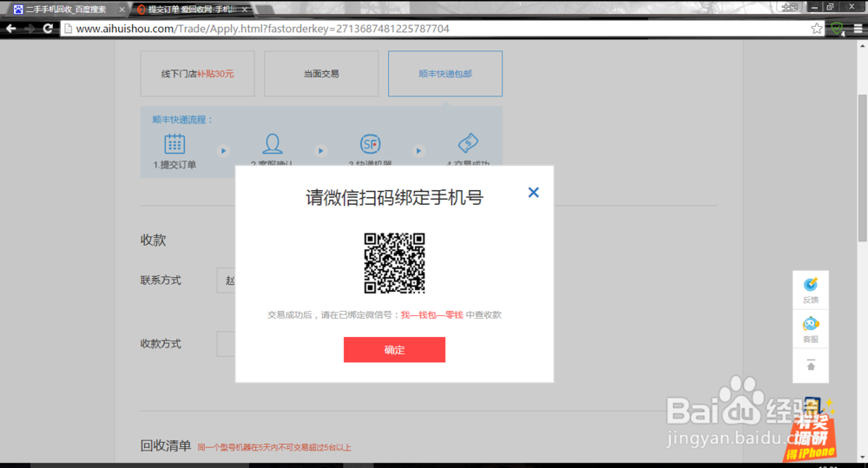This screenshot has height=468, width=868.
Task: Click the back-to-top arrow icon
Action: coord(811,365)
